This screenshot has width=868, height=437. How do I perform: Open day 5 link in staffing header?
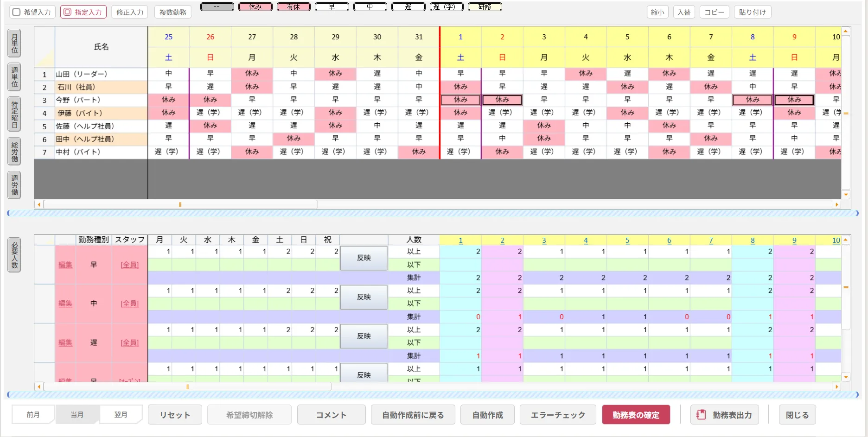coord(627,241)
